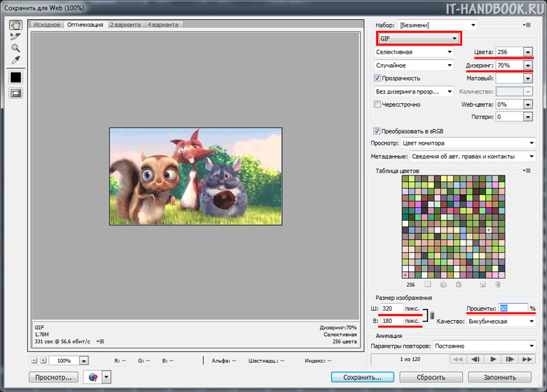This screenshot has width=547, height=392.
Task: Select the Zoom tool
Action: tap(16, 48)
